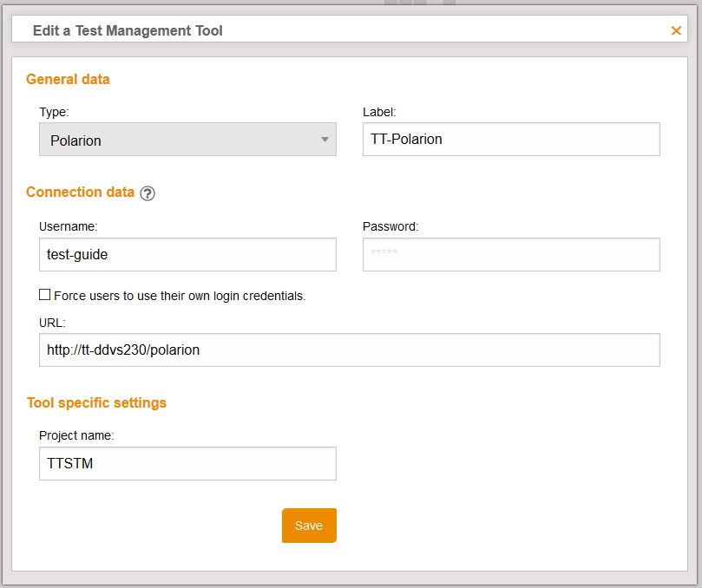Image resolution: width=702 pixels, height=588 pixels.
Task: Click the dialog title Edit a Test Management Tool
Action: tap(128, 30)
